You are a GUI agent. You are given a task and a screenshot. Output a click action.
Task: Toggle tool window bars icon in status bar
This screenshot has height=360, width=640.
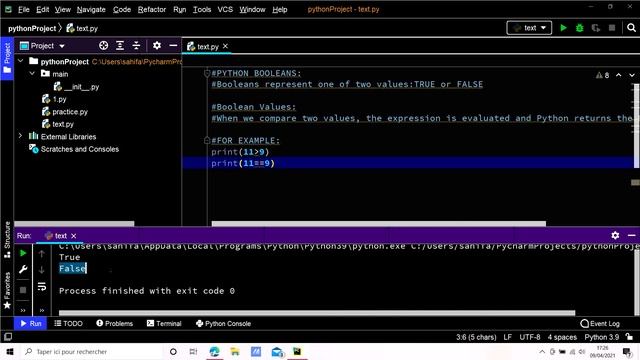pos(8,337)
